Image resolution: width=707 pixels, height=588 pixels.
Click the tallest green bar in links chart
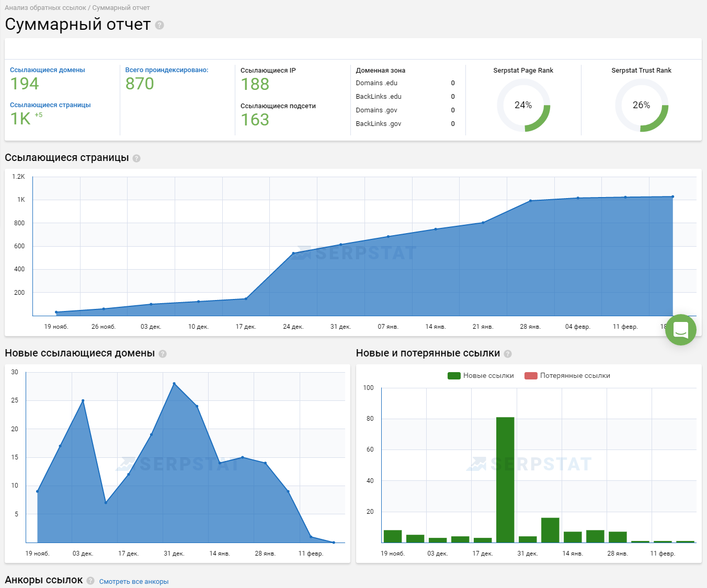[505, 479]
